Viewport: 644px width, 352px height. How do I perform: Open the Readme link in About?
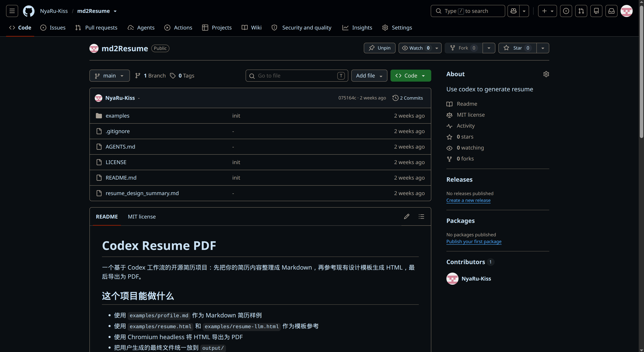click(x=462, y=104)
